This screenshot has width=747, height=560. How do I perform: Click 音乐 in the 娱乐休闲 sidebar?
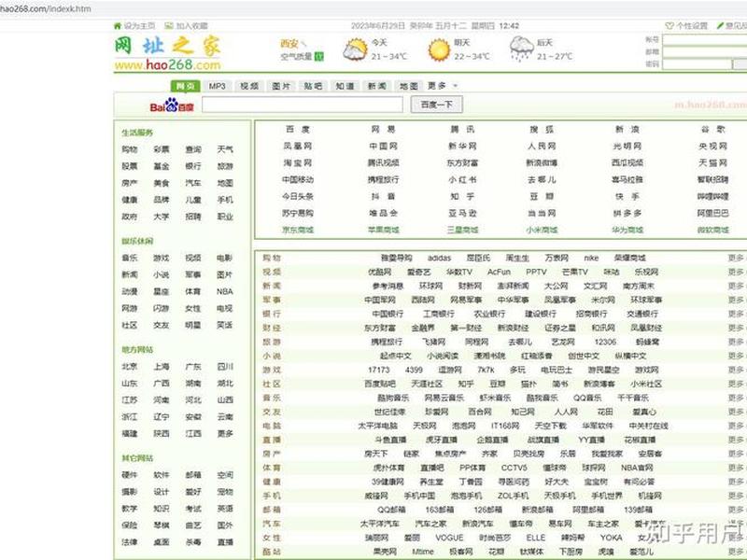pos(130,259)
